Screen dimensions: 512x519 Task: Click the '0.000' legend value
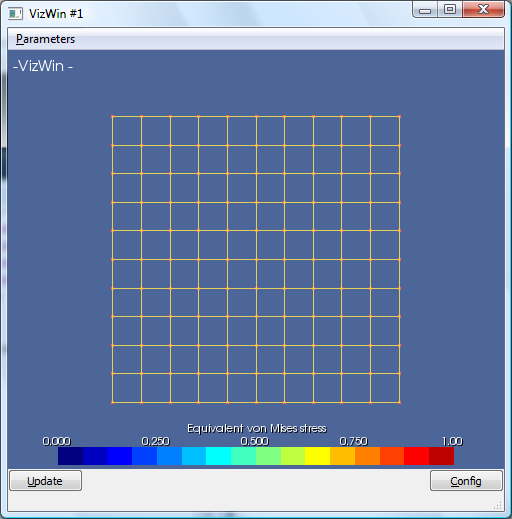(x=56, y=441)
